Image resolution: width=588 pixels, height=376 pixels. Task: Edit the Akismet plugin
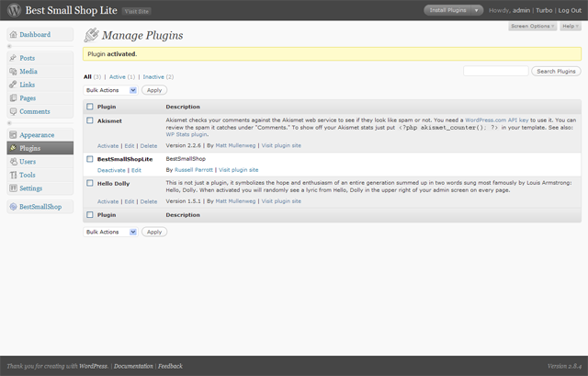[130, 145]
